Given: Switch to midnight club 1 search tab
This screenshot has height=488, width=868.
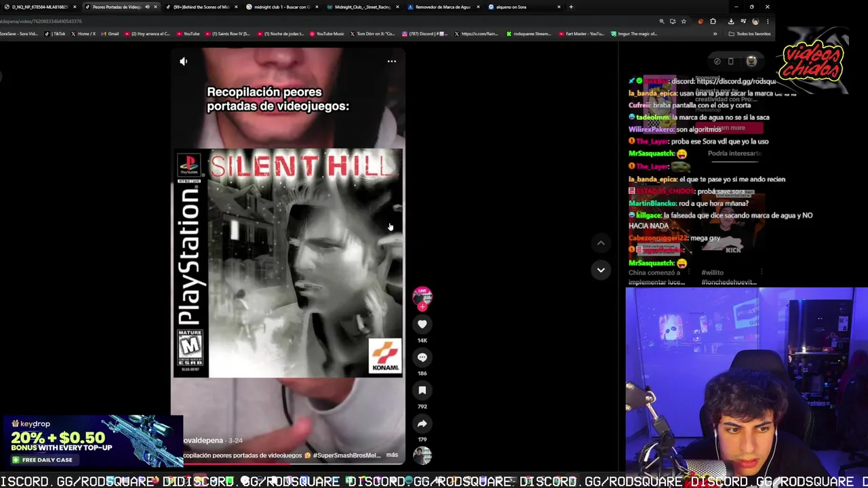Looking at the screenshot, I should pyautogui.click(x=282, y=7).
